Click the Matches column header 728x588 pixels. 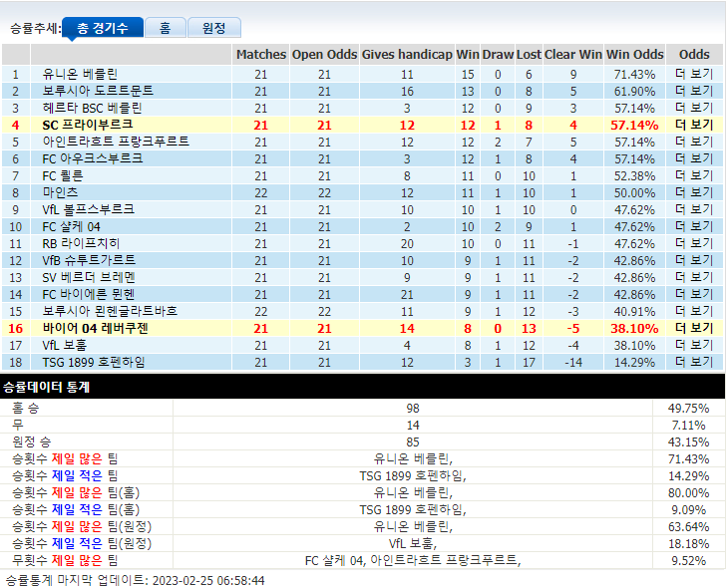coord(261,54)
